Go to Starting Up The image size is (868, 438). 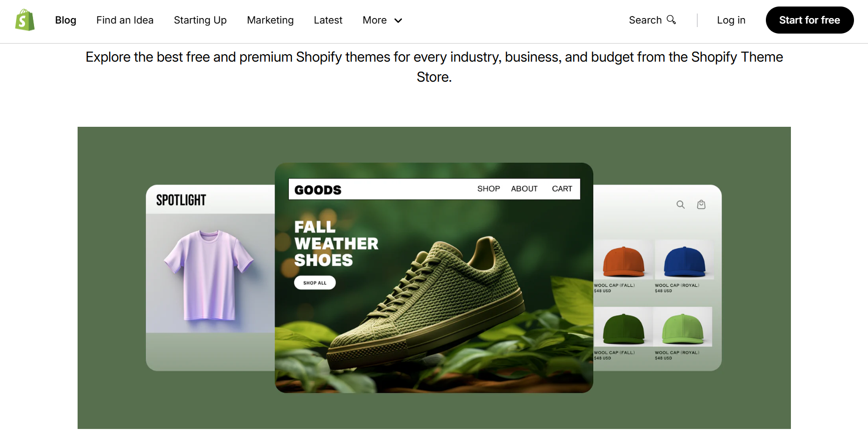[x=200, y=20]
